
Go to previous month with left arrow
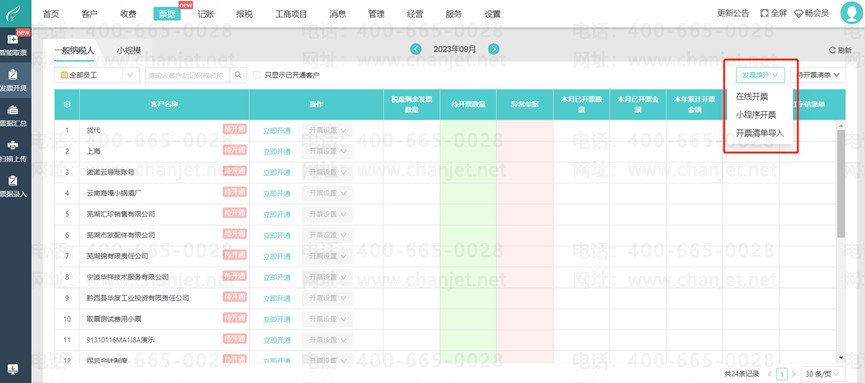tap(416, 49)
